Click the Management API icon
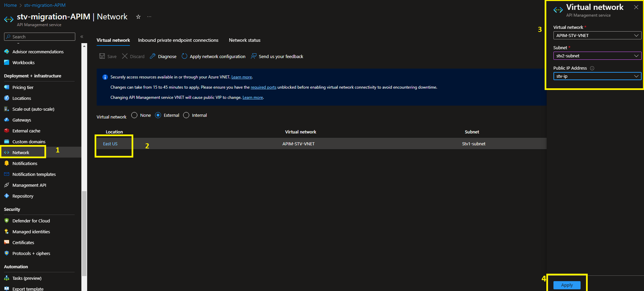The height and width of the screenshot is (291, 644). pos(6,185)
